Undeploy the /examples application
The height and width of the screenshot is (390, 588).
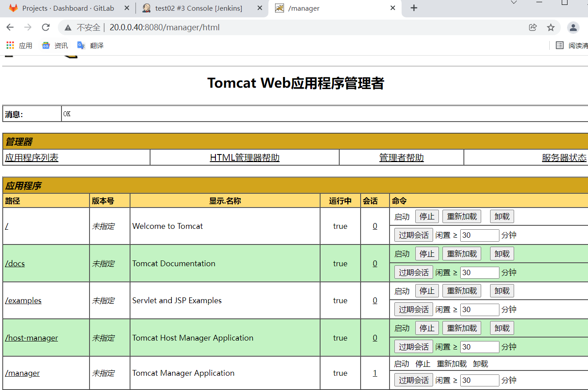(502, 291)
